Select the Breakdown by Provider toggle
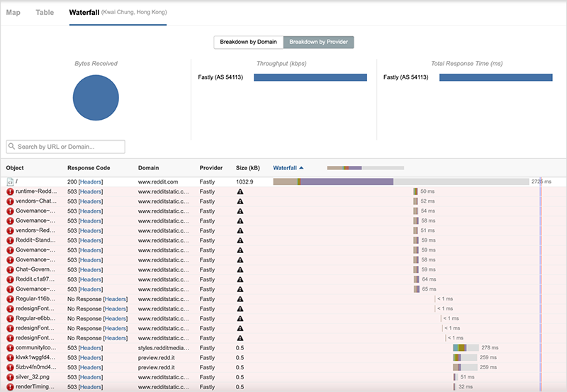 (x=318, y=43)
